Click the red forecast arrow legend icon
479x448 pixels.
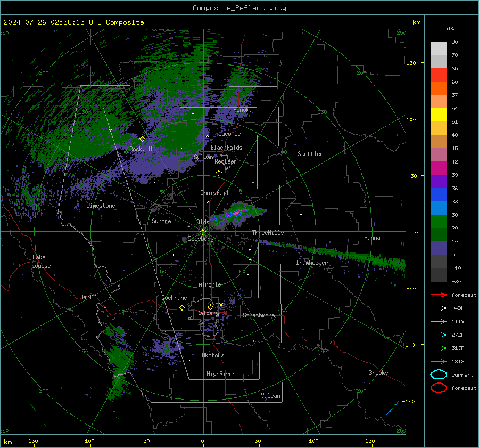pyautogui.click(x=439, y=295)
